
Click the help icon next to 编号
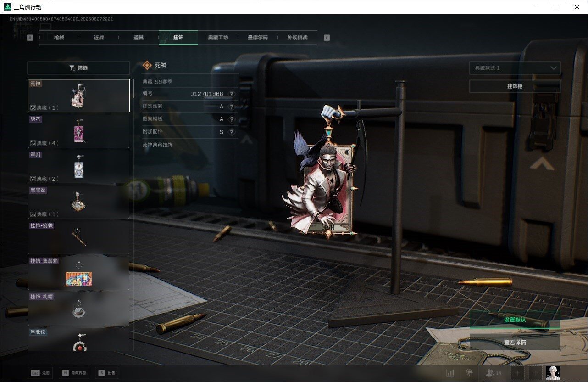click(x=232, y=94)
